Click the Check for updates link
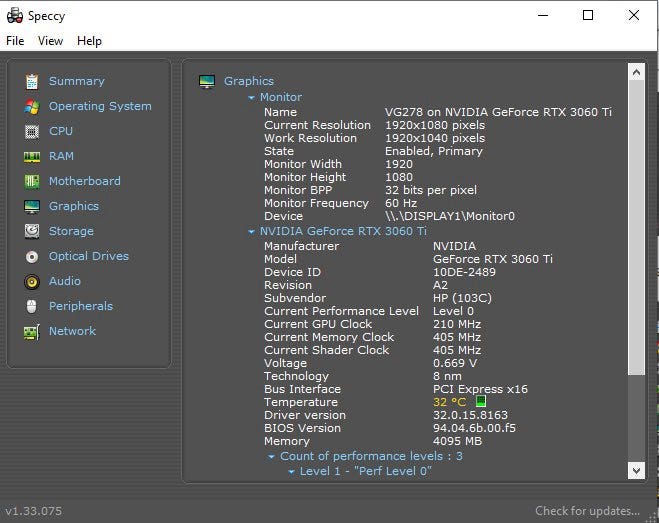Viewport: 659px width, 523px height. coord(587,511)
